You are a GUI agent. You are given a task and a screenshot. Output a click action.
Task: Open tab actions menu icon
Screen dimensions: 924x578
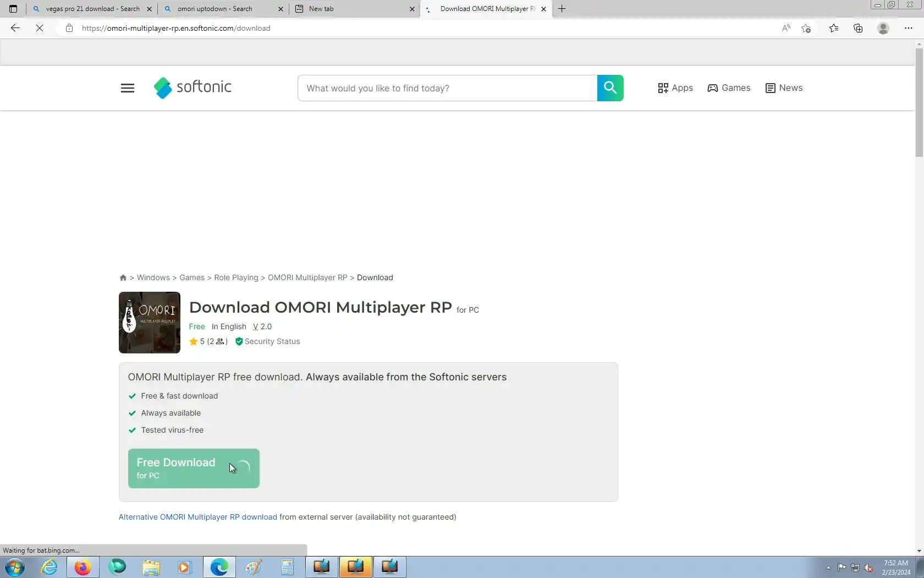[x=13, y=9]
